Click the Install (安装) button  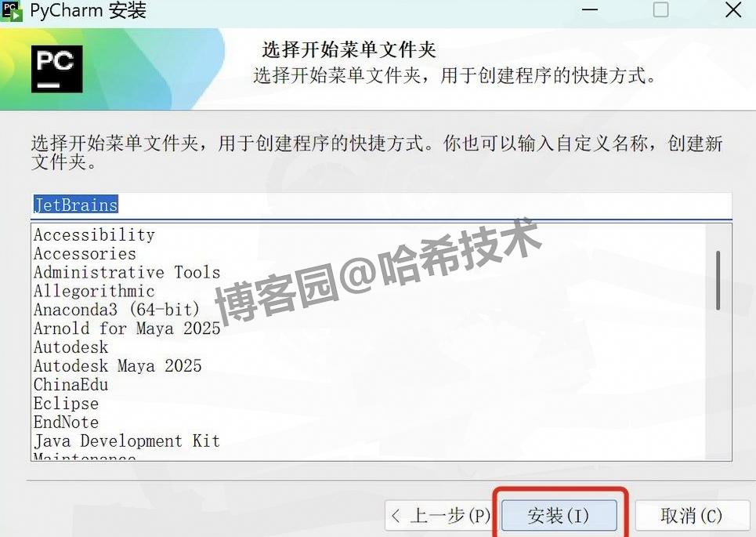coord(559,515)
